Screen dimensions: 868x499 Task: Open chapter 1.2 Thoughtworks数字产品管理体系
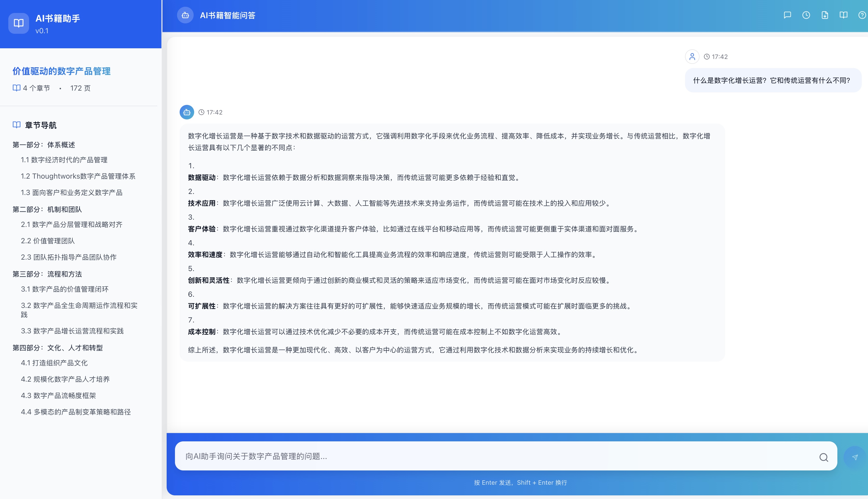78,176
